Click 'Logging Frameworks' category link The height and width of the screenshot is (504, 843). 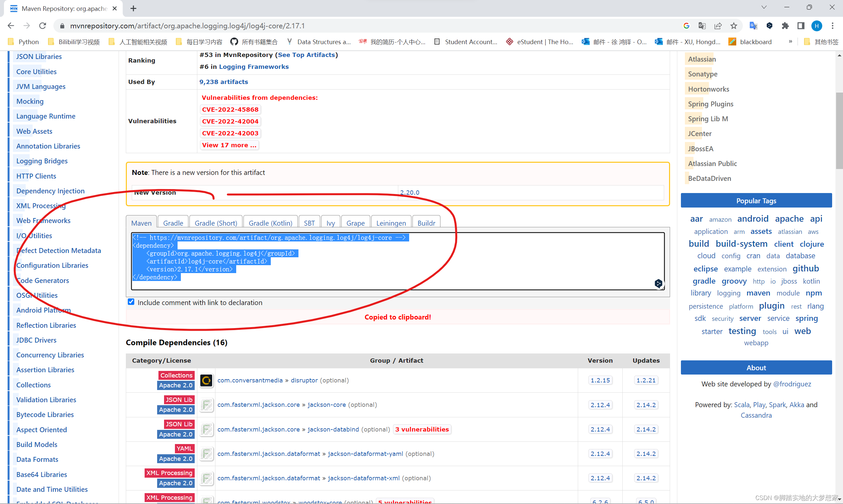tap(253, 66)
